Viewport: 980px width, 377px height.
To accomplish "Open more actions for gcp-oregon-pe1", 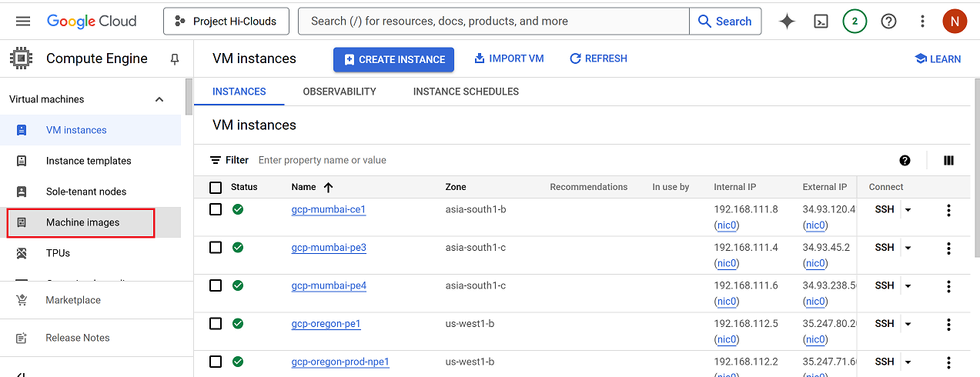I will click(x=948, y=325).
